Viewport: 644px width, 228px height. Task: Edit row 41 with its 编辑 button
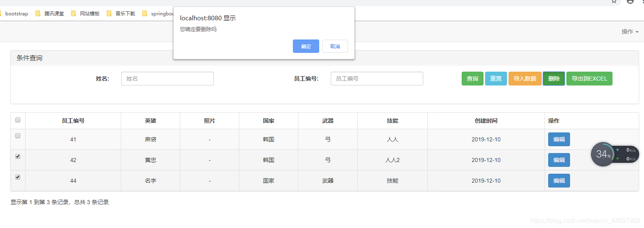point(559,139)
